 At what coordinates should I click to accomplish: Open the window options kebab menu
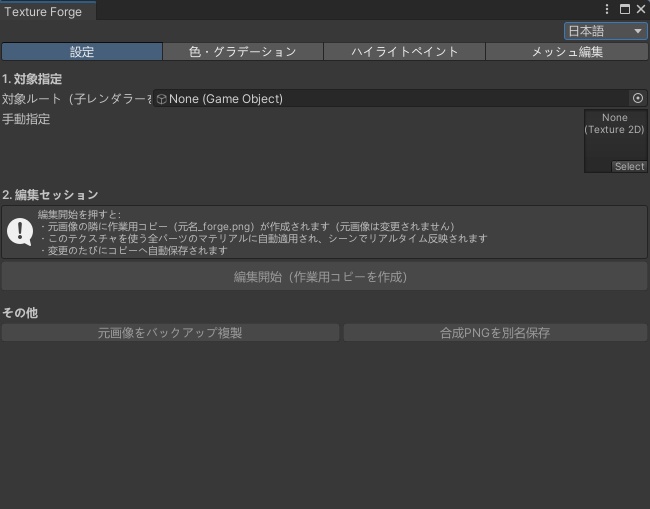607,9
